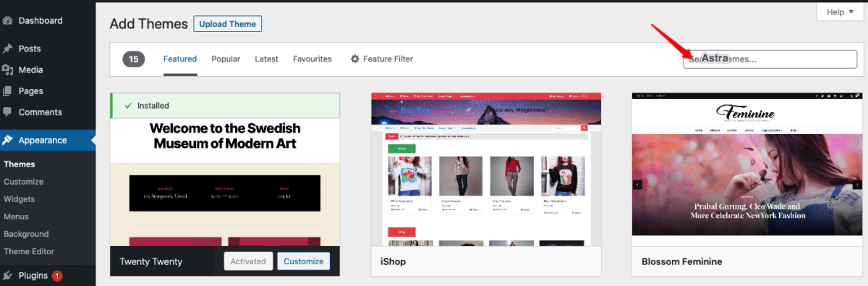Click the Dashboard gauge icon
This screenshot has height=286, width=868.
tap(8, 20)
